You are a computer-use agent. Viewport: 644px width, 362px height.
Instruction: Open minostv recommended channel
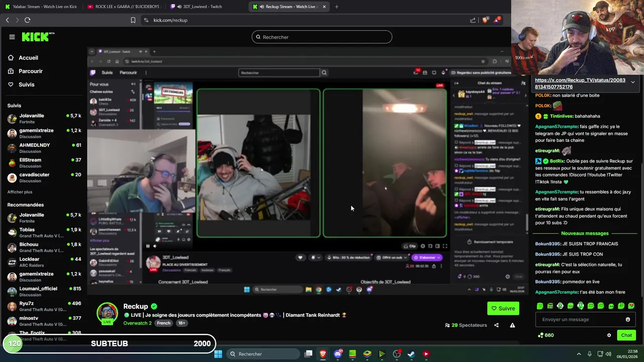tap(44, 320)
